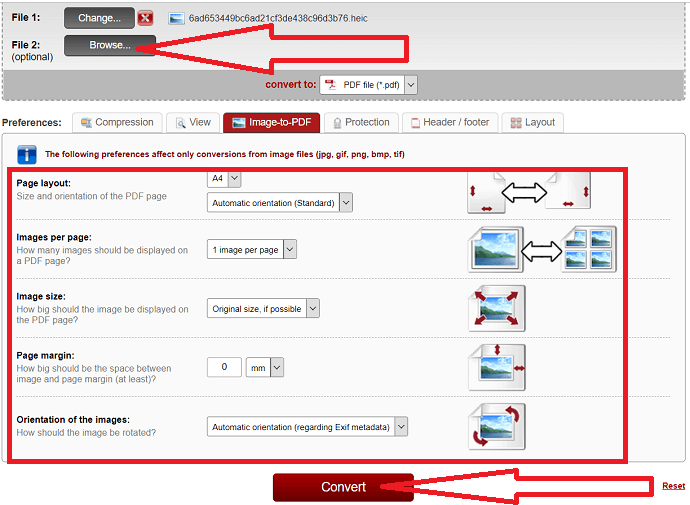Click the magnifier icon on View tab

180,123
